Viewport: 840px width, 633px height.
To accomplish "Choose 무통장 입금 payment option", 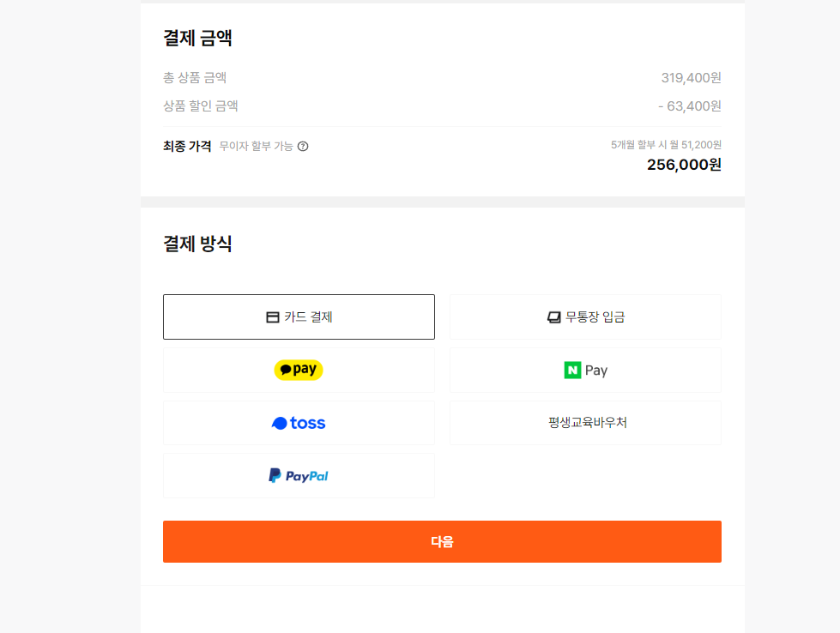I will 584,316.
